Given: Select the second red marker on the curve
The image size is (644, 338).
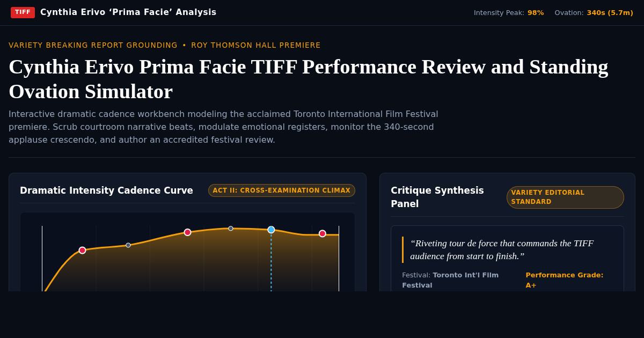Looking at the screenshot, I should click(187, 232).
